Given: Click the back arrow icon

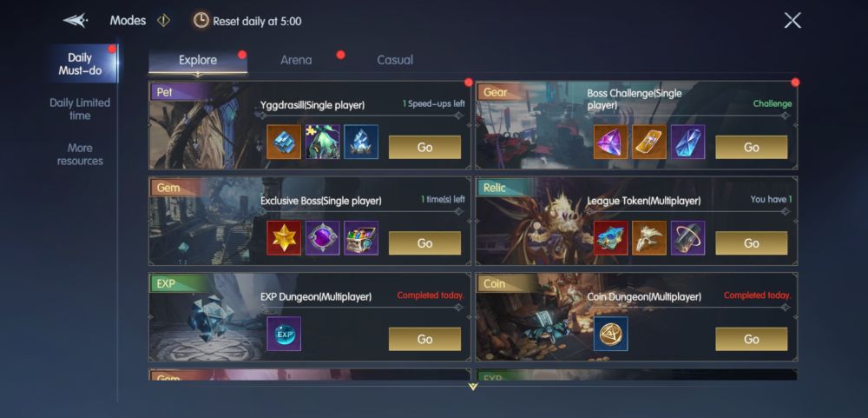Looking at the screenshot, I should pyautogui.click(x=76, y=21).
